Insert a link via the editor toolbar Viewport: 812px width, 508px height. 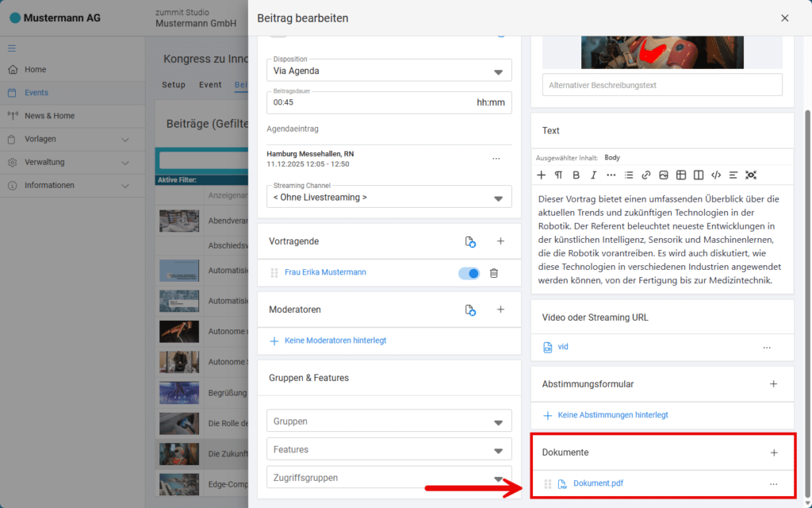click(x=646, y=175)
